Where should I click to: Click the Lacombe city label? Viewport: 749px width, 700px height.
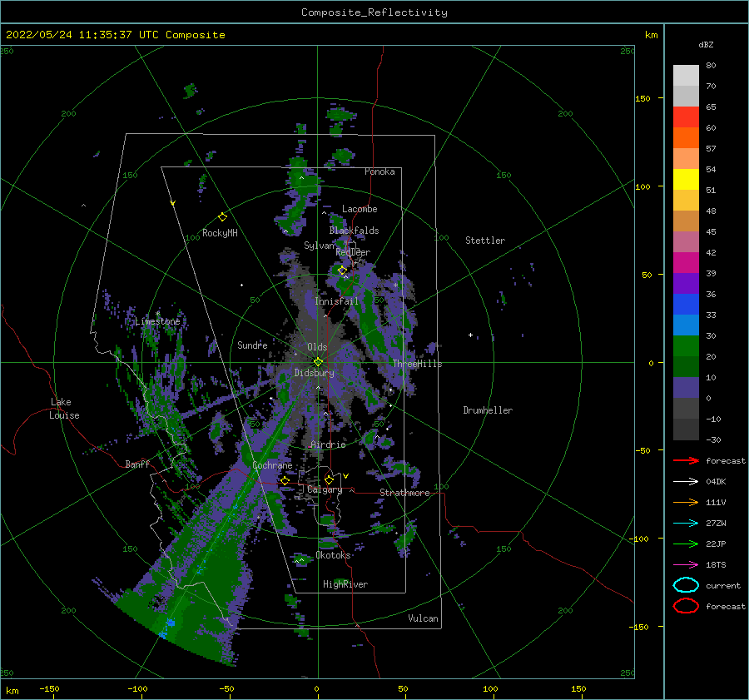[360, 209]
